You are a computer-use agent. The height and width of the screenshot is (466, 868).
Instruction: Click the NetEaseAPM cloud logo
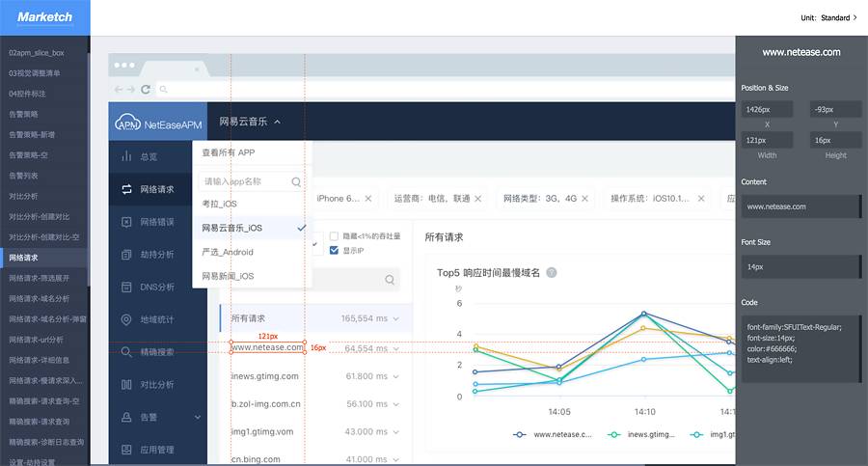[x=127, y=123]
